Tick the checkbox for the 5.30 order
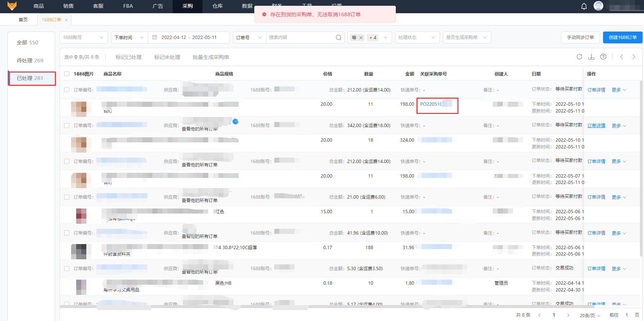This screenshot has width=644, height=321. pyautogui.click(x=67, y=268)
